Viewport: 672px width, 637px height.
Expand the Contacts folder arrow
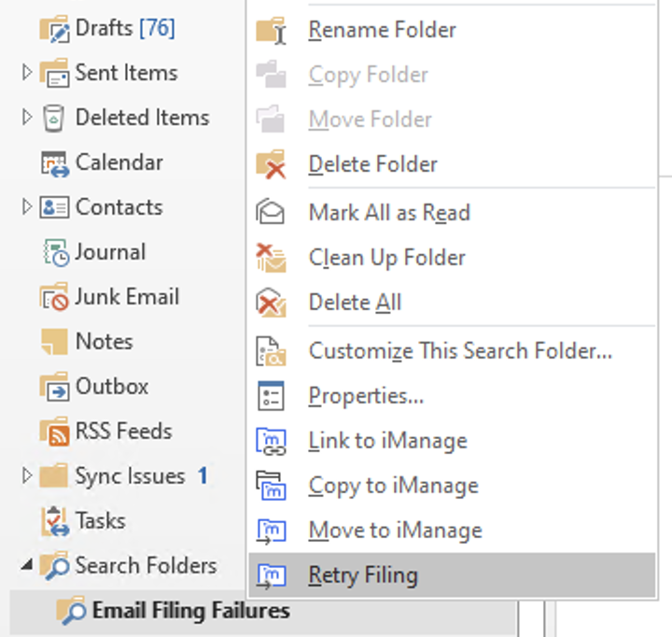click(26, 207)
